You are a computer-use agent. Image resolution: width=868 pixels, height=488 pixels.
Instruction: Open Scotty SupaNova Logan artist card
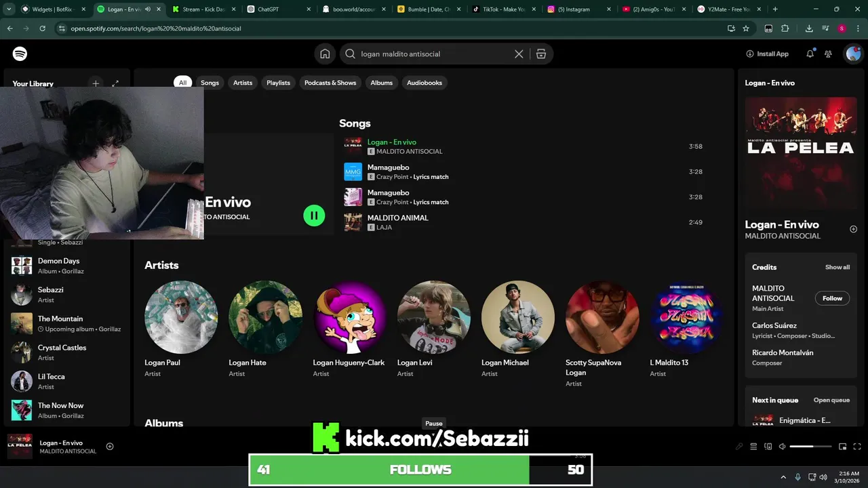(x=602, y=333)
